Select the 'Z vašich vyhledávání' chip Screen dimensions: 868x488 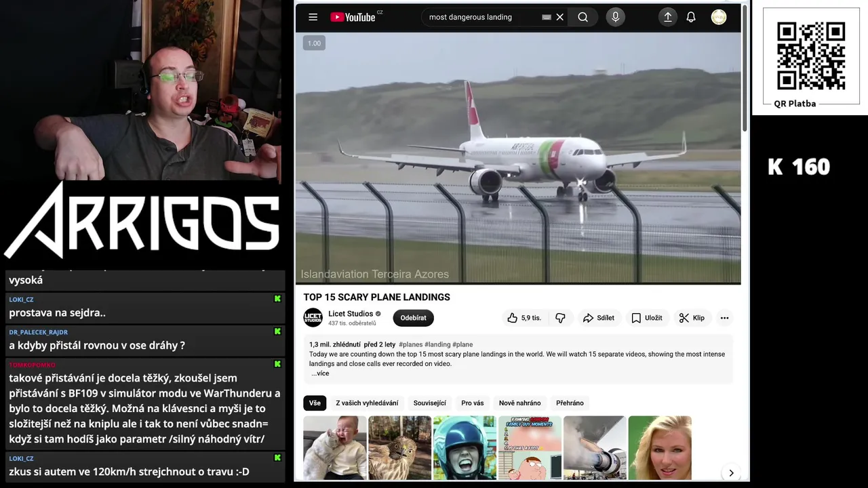pos(367,403)
